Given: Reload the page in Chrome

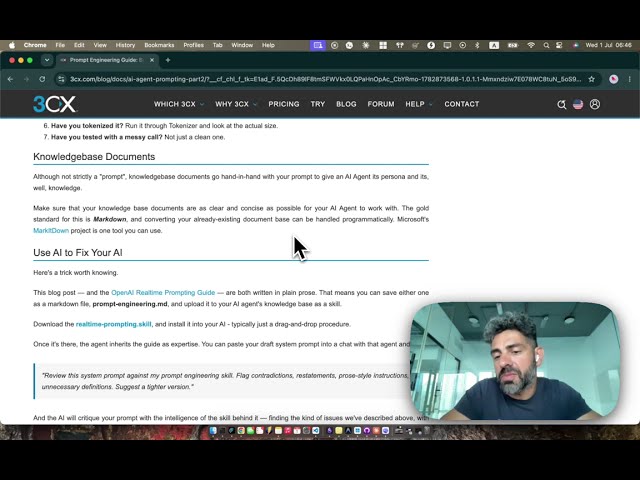Looking at the screenshot, I should tap(42, 79).
